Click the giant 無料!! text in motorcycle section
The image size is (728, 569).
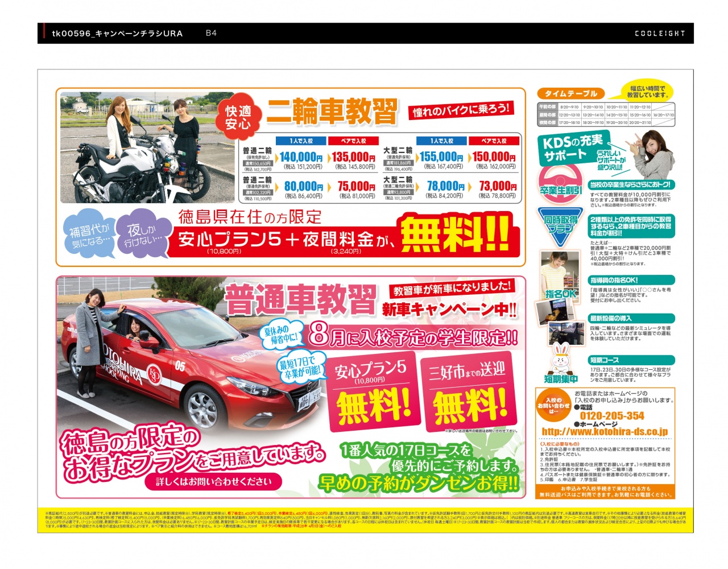point(455,233)
